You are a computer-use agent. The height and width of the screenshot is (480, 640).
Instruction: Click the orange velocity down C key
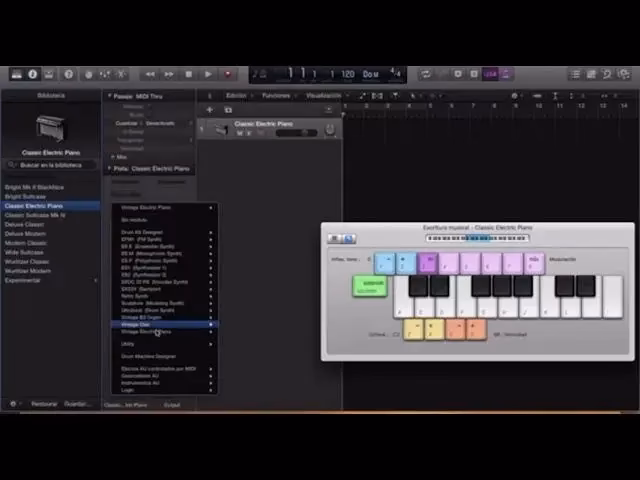[456, 330]
